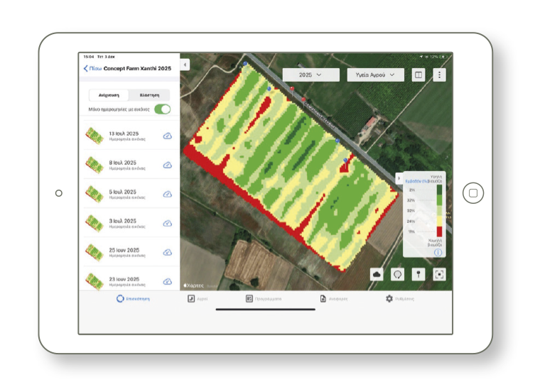Toggle 'Μόνο ημερομηνίες με εικόνες' switch
The width and height of the screenshot is (535, 392).
tap(163, 109)
